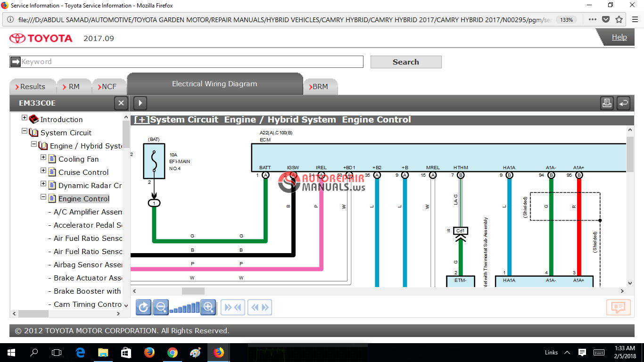644x362 pixels.
Task: Open Task View on the taskbar
Action: 56,353
